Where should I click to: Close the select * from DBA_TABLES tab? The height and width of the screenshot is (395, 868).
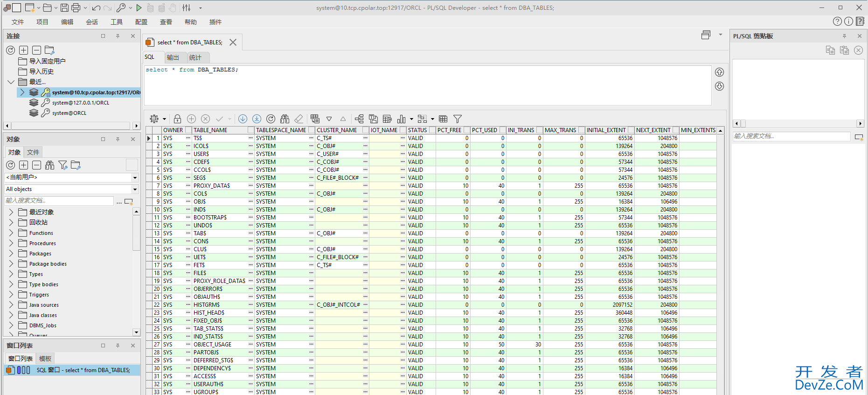[233, 42]
